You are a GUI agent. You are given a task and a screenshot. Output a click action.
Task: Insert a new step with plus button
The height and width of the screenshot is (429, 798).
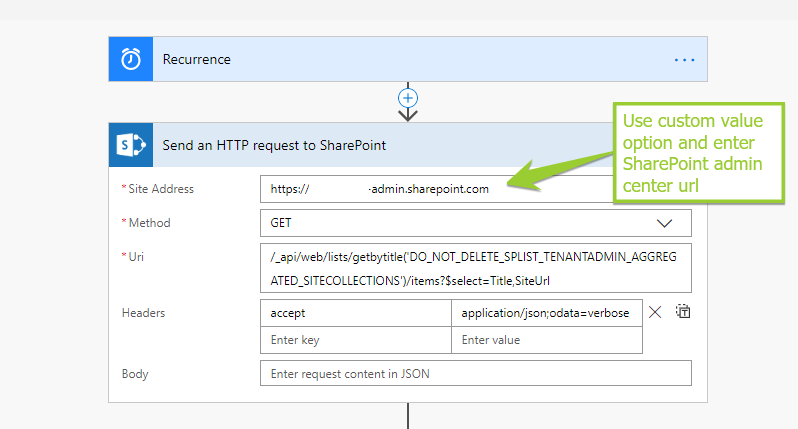tap(407, 98)
